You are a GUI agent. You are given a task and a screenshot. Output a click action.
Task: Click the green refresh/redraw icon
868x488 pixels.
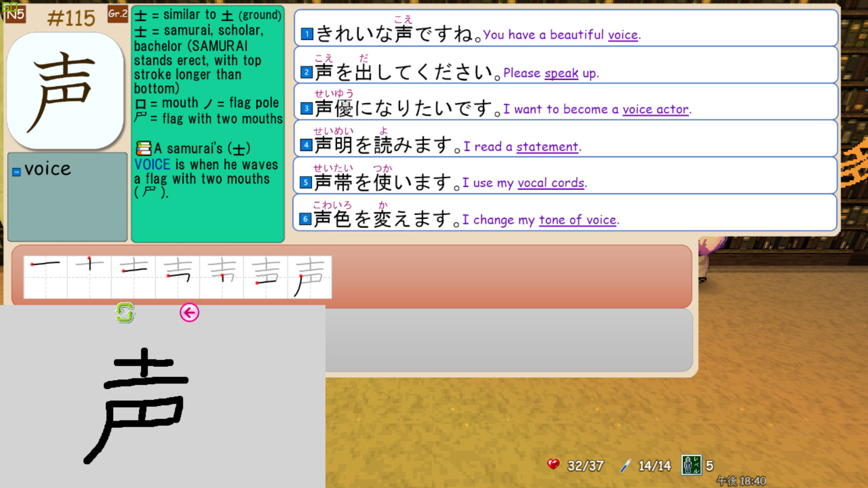[x=125, y=313]
